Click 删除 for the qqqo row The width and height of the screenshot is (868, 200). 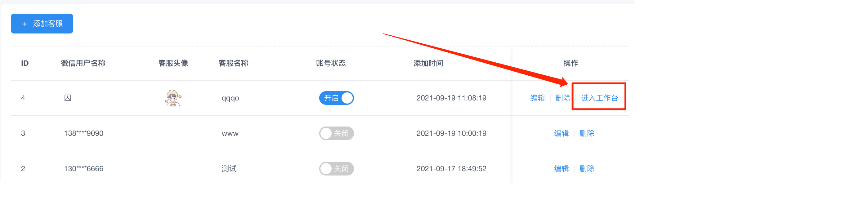pos(562,98)
